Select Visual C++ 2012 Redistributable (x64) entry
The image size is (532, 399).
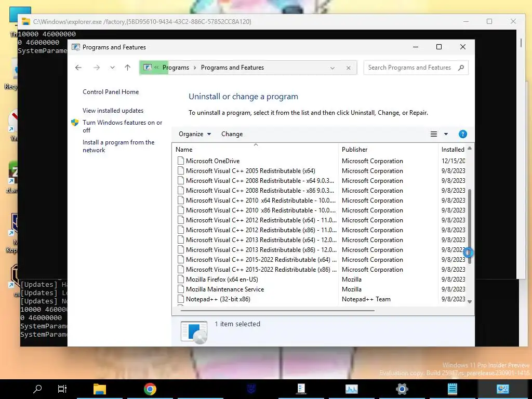pyautogui.click(x=261, y=220)
